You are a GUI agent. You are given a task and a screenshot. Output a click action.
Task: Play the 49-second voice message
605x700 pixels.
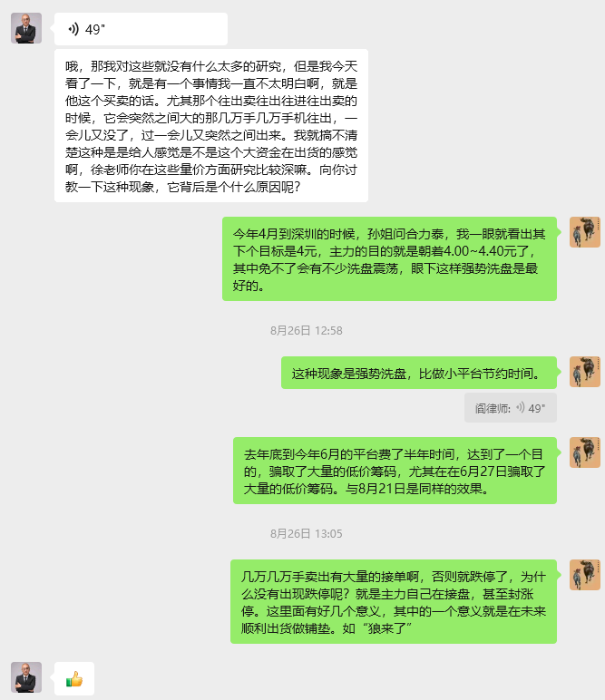point(141,29)
